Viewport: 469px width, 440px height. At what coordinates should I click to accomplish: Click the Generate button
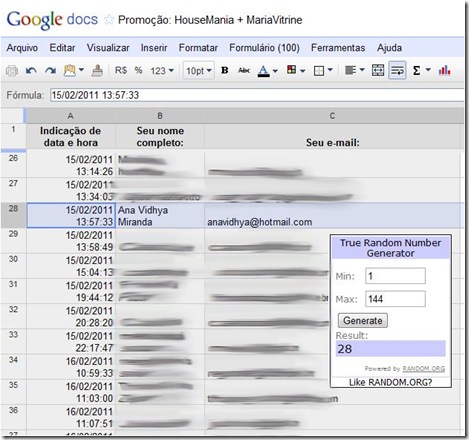[363, 321]
